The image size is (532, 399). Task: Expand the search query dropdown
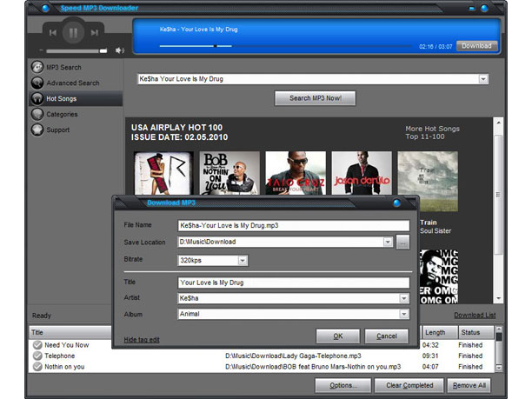[x=482, y=79]
